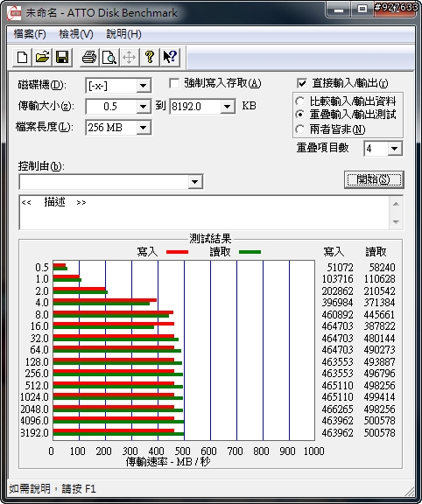Enable 強制寫入存取 checkbox
Viewport: 422px width, 504px height.
(x=174, y=84)
